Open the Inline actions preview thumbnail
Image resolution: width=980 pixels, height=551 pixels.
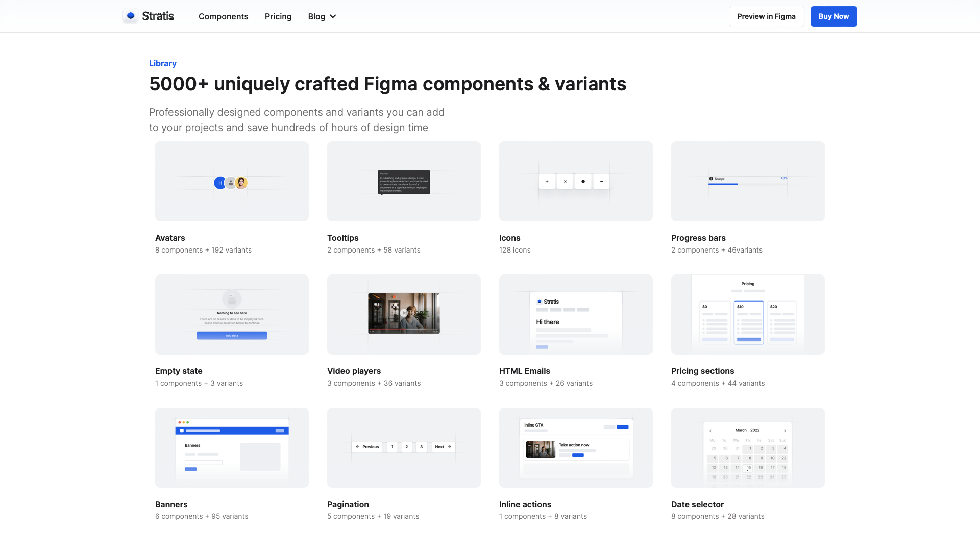[x=576, y=447]
